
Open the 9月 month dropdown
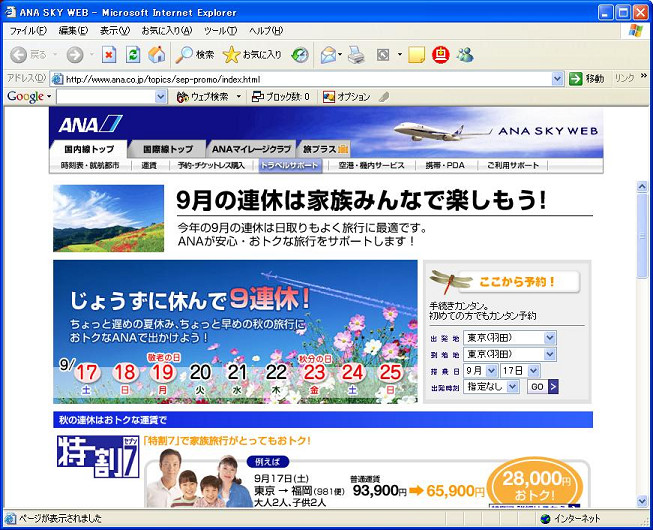click(491, 370)
